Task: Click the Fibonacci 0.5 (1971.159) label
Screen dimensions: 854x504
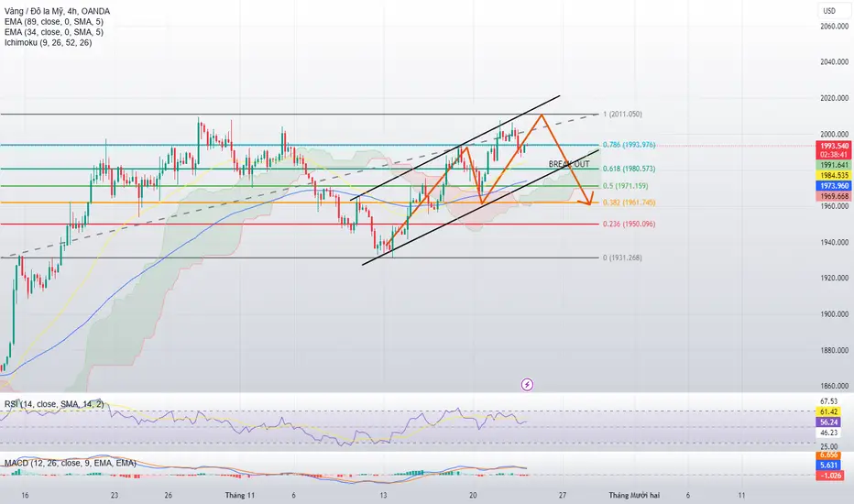Action: 625,186
